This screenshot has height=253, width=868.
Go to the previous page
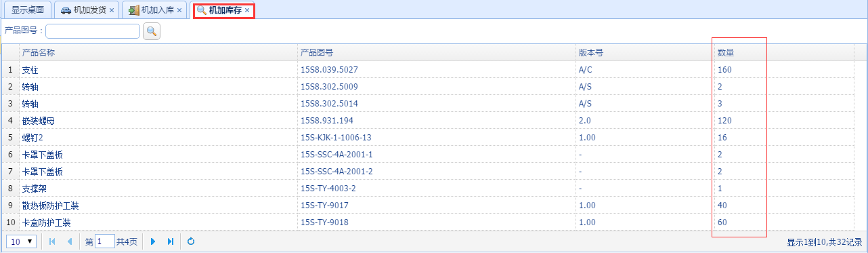coord(69,241)
